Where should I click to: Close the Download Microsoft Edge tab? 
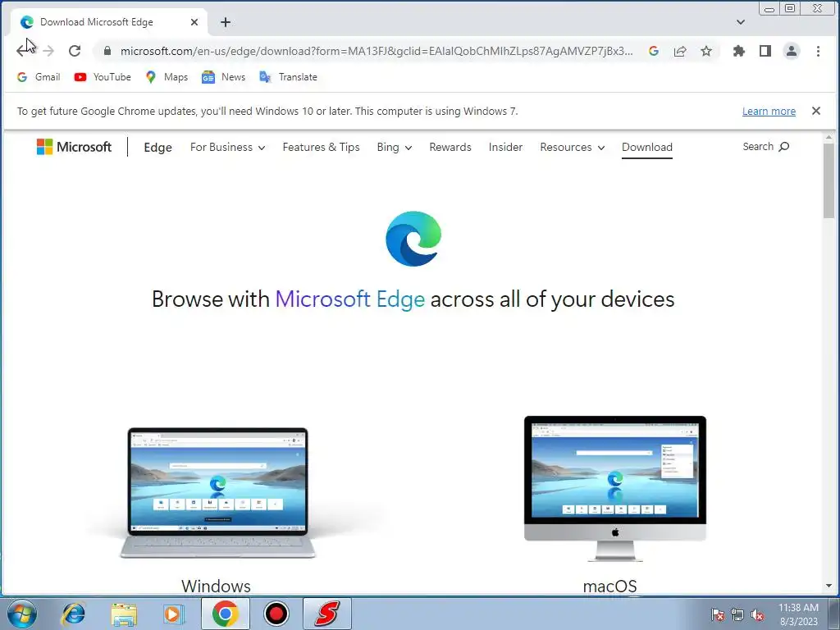click(x=194, y=22)
